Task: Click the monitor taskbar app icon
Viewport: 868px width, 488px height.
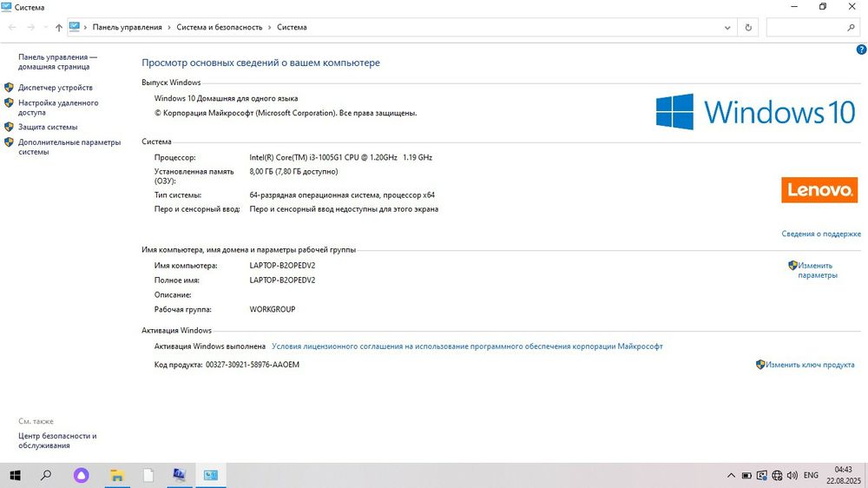Action: (x=180, y=475)
